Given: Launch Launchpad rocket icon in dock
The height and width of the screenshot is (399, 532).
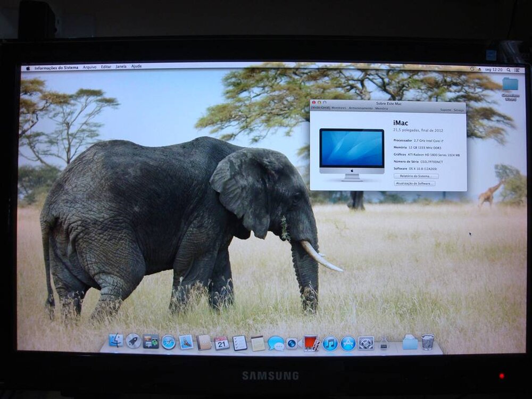Looking at the screenshot, I should (x=134, y=340).
